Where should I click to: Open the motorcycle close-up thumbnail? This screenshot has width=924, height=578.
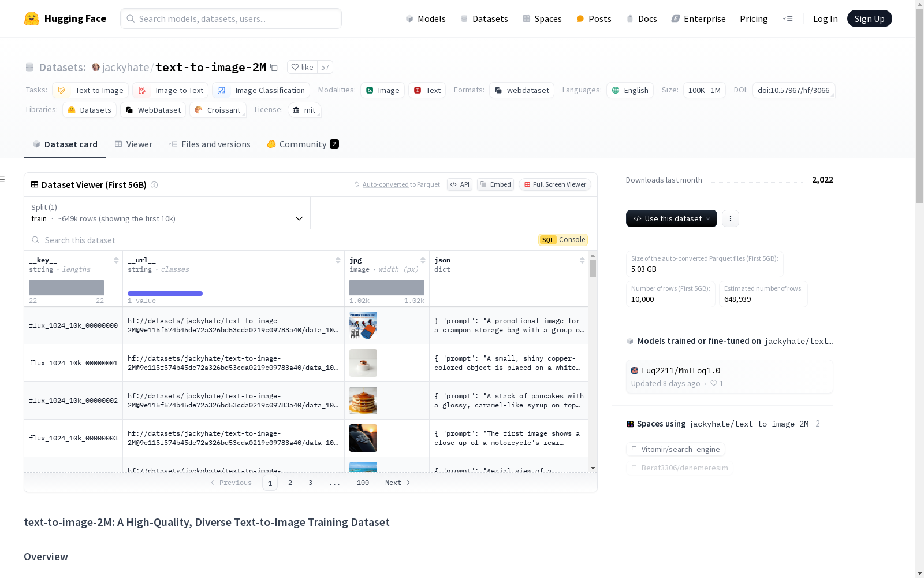(x=363, y=438)
